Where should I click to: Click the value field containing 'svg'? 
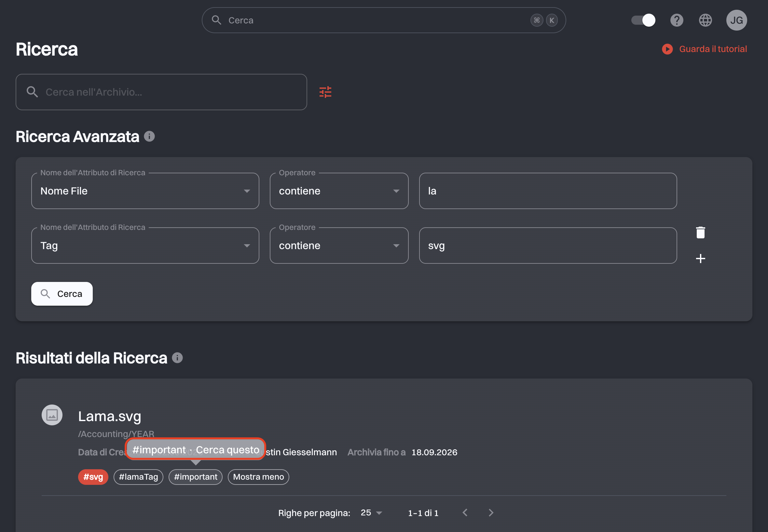click(x=548, y=246)
